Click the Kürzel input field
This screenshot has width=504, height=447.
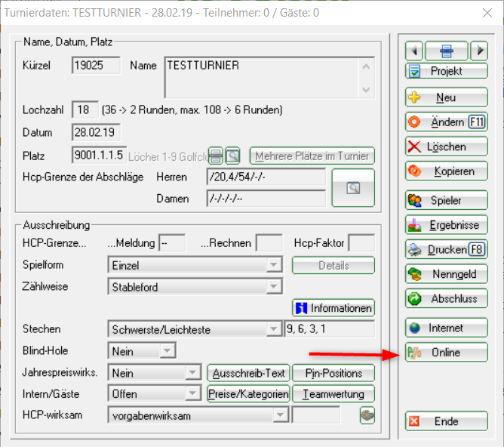(96, 65)
